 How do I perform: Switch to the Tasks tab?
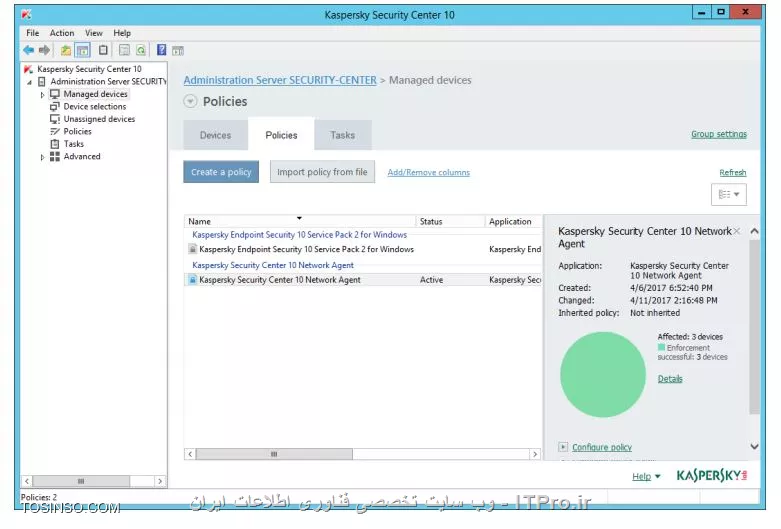coord(343,135)
